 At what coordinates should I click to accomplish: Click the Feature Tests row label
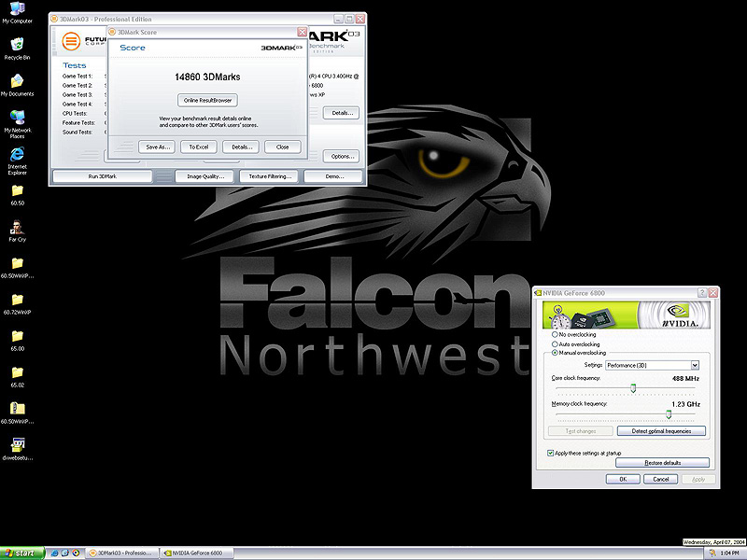click(x=78, y=123)
